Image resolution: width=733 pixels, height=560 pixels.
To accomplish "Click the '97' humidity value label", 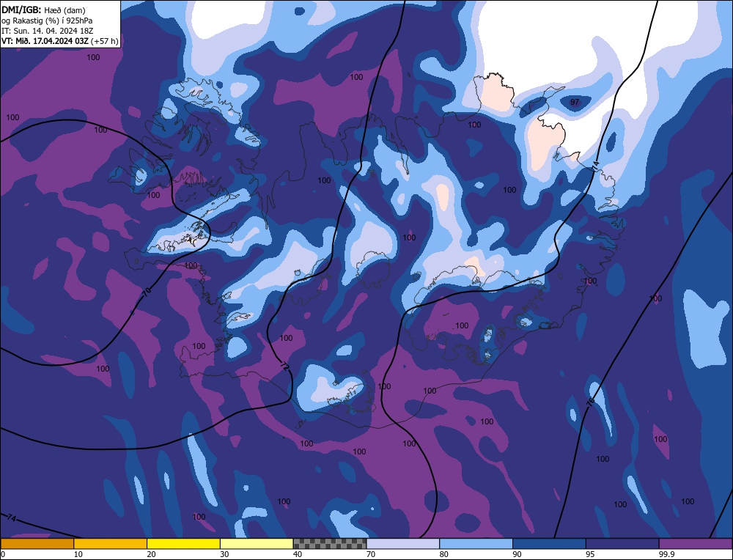I will pyautogui.click(x=575, y=102).
